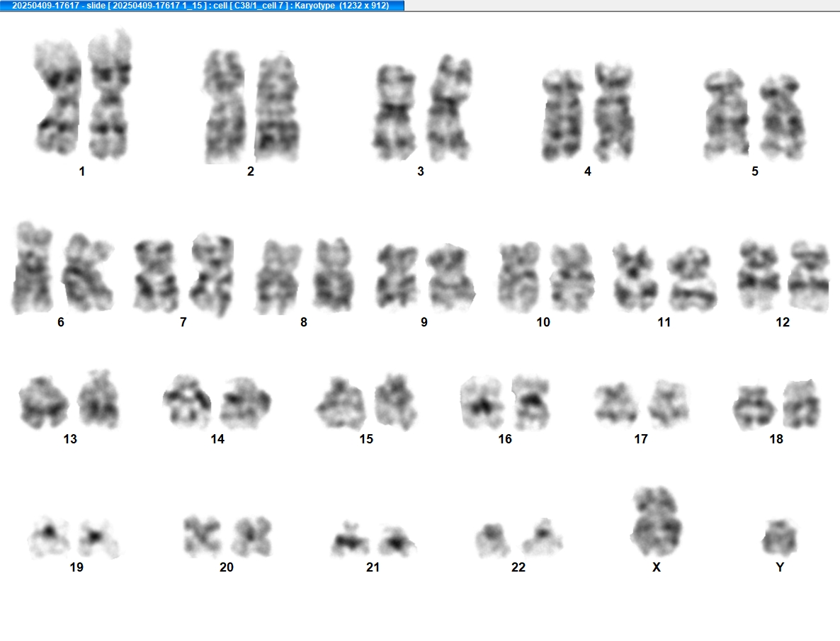Select the left chromosome of pair 13
Screen dimensions: 840x641
[x=43, y=402]
